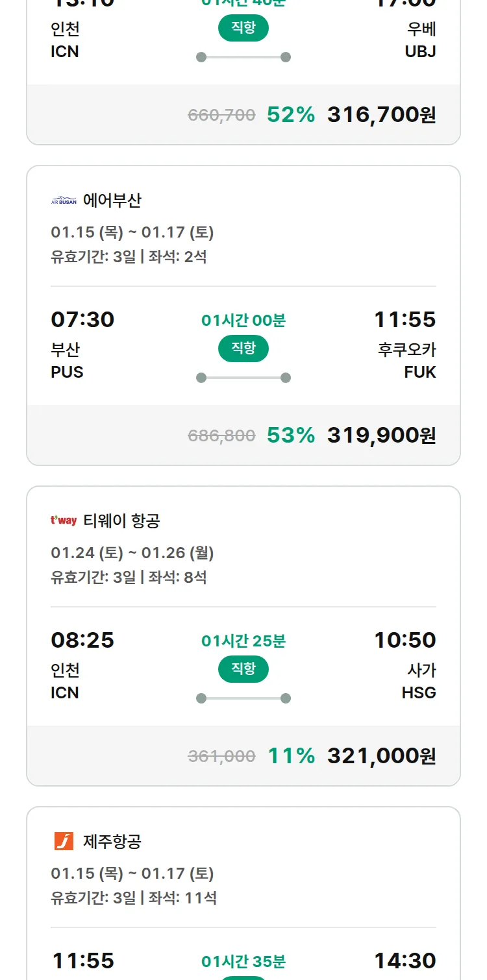Click 직항 badge on Incheon-Saga flight
The image size is (487, 980).
point(243,669)
